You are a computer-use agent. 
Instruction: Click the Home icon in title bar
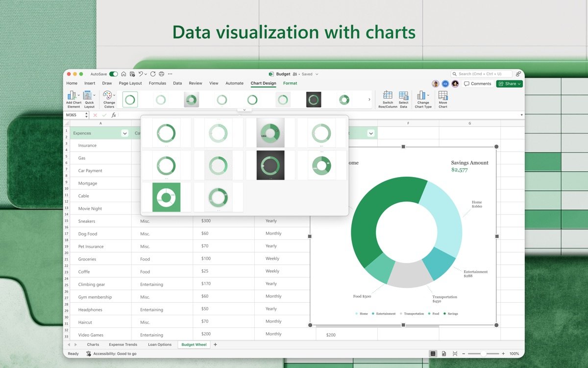pyautogui.click(x=123, y=74)
